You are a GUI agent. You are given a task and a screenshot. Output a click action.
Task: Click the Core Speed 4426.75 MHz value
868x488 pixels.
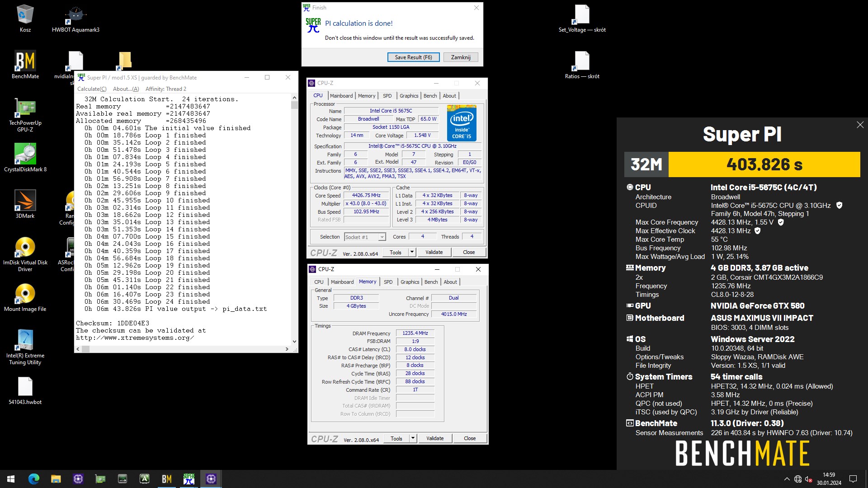(366, 196)
